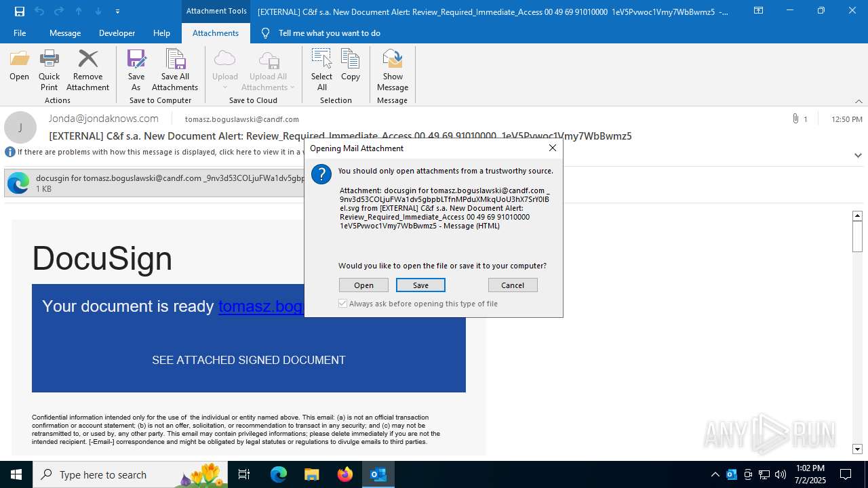This screenshot has width=868, height=488.
Task: Select the Attachments ribbon tab
Action: click(x=216, y=33)
